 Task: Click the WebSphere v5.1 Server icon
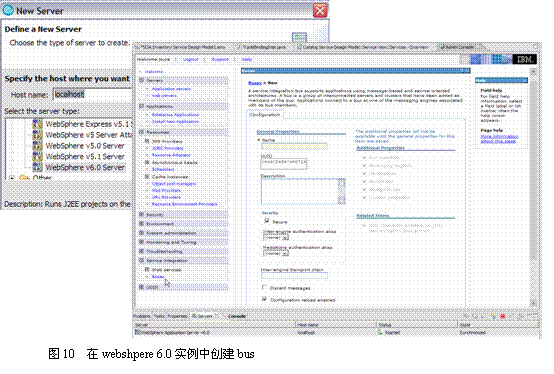point(37,156)
